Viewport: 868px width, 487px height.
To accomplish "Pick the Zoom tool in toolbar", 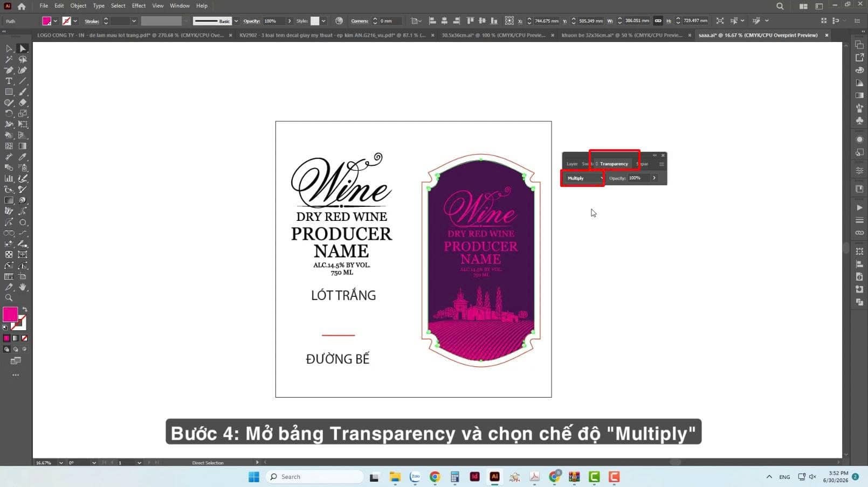I will click(9, 298).
